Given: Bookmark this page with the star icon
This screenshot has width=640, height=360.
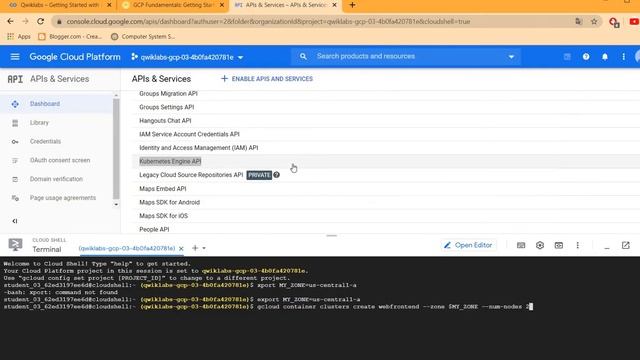Looking at the screenshot, I should coord(594,22).
